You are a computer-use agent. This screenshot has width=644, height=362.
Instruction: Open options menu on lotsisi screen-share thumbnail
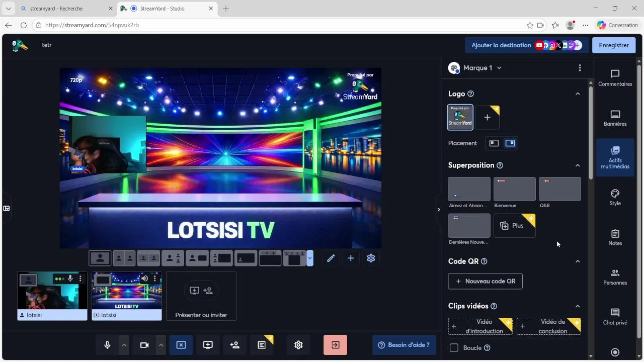154,279
